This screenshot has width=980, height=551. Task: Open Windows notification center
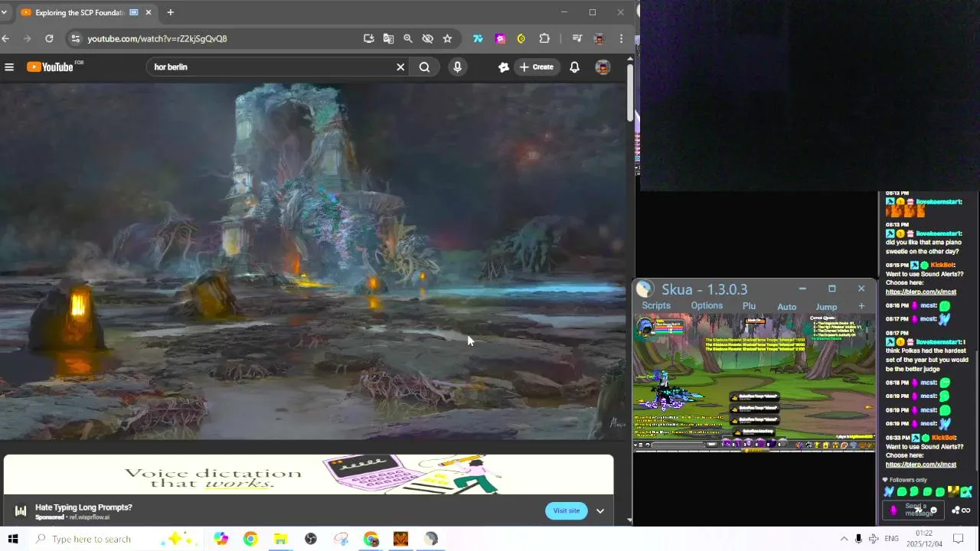[x=958, y=539]
